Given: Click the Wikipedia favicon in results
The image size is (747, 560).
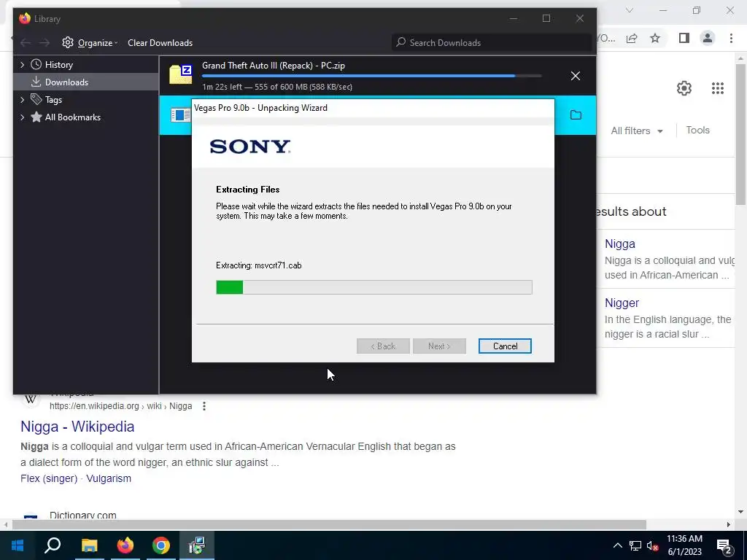Looking at the screenshot, I should [x=31, y=399].
